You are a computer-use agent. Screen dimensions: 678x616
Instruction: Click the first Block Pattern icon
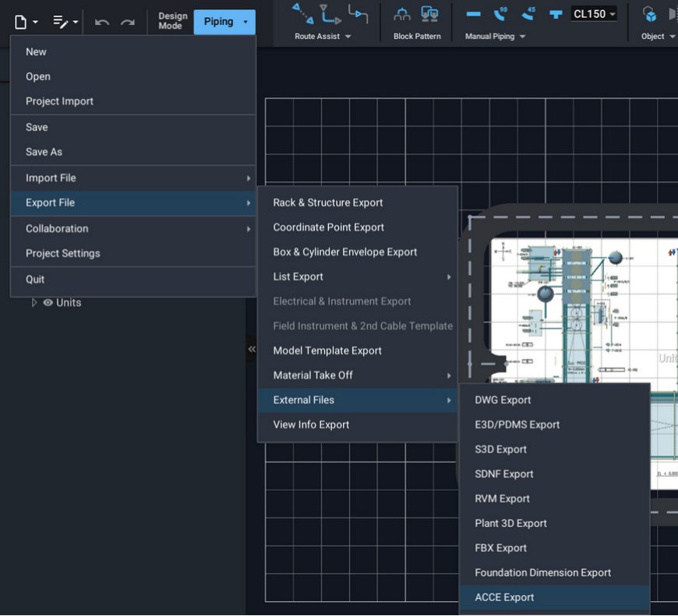[402, 15]
